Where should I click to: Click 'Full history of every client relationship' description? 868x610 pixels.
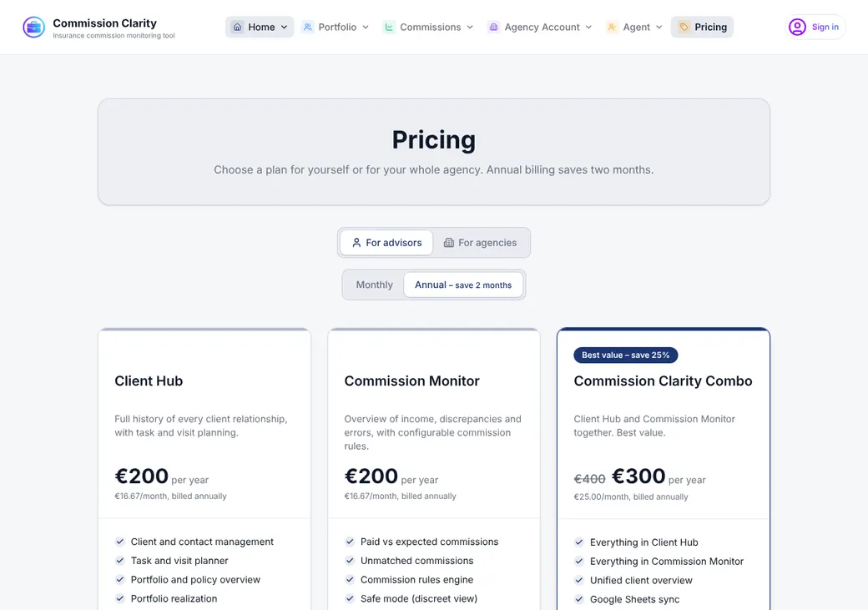tap(201, 426)
